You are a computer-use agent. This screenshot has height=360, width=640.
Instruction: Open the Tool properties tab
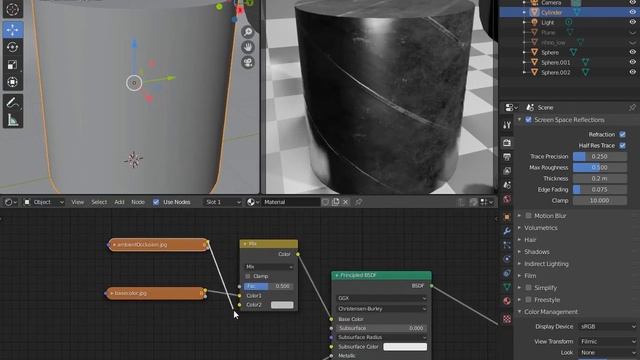(507, 125)
